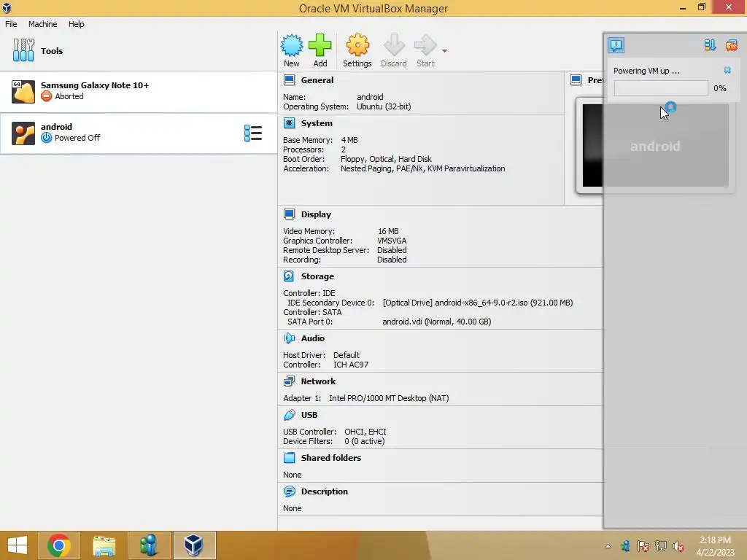Click the Base Memory value 4 MB
747x560 pixels.
349,140
